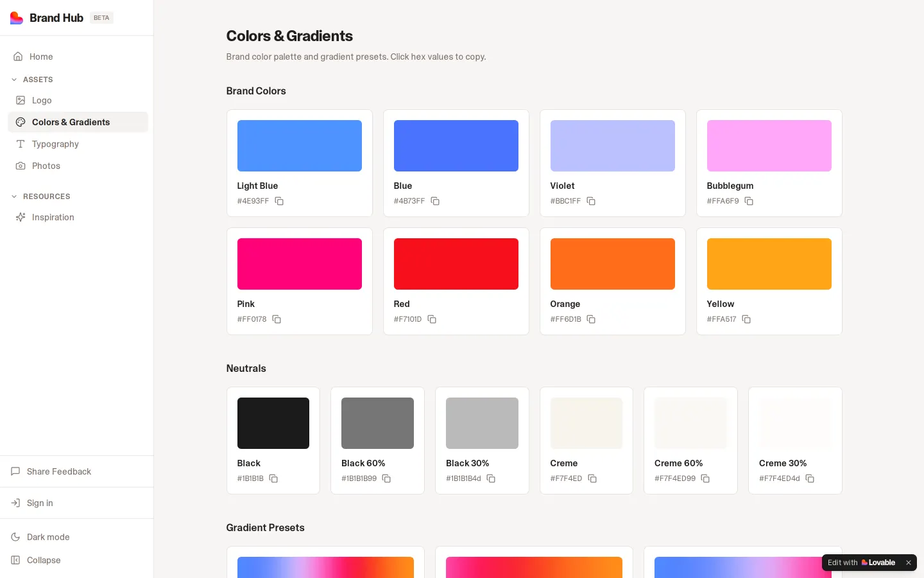
Task: Copy the Red color hex icon
Action: 432,319
